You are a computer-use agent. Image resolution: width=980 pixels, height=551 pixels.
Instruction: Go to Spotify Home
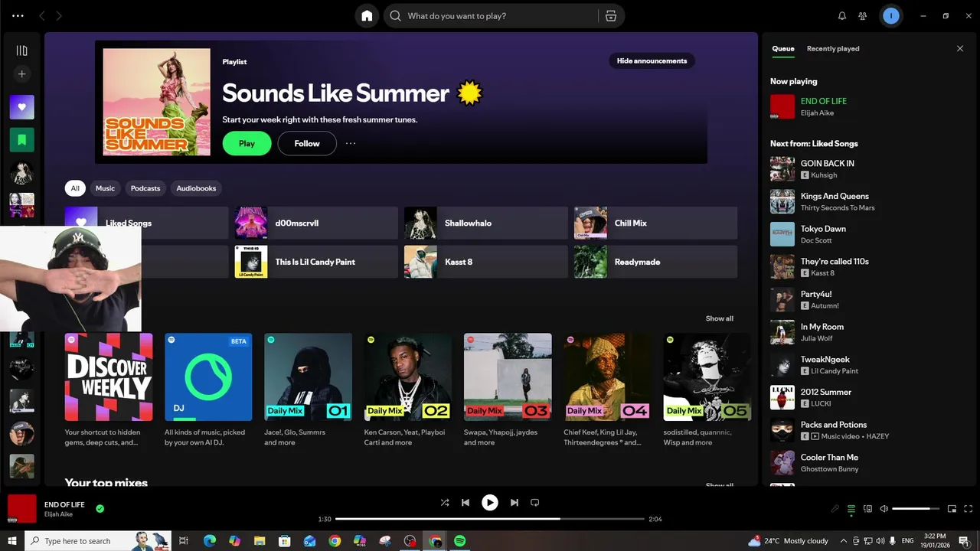[x=367, y=15]
